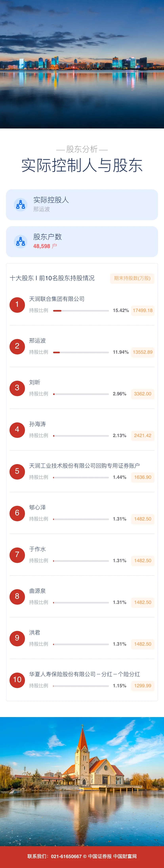The height and width of the screenshot is (868, 164).
Task: Click the footer contact phone number
Action: (x=66, y=856)
